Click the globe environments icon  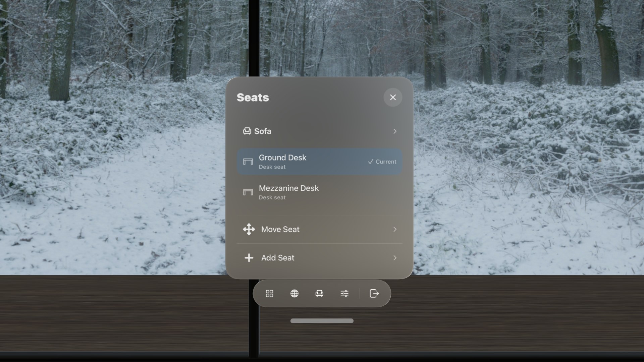pyautogui.click(x=294, y=294)
